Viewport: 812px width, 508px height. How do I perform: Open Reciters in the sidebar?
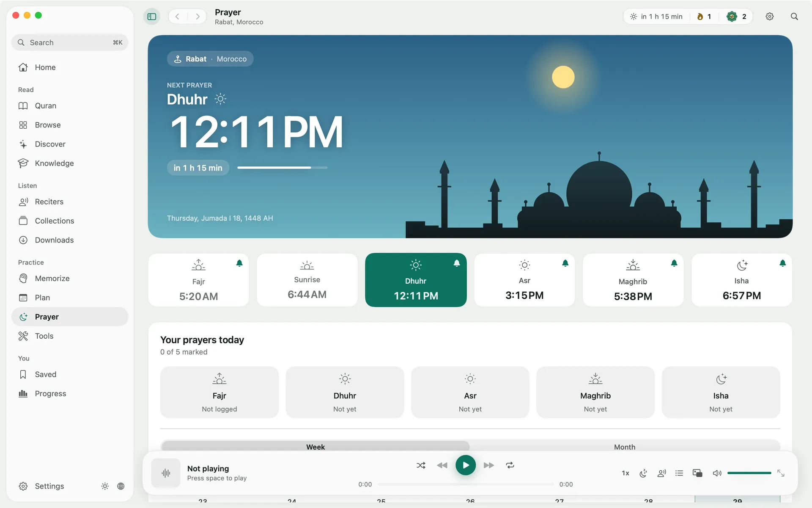point(70,202)
